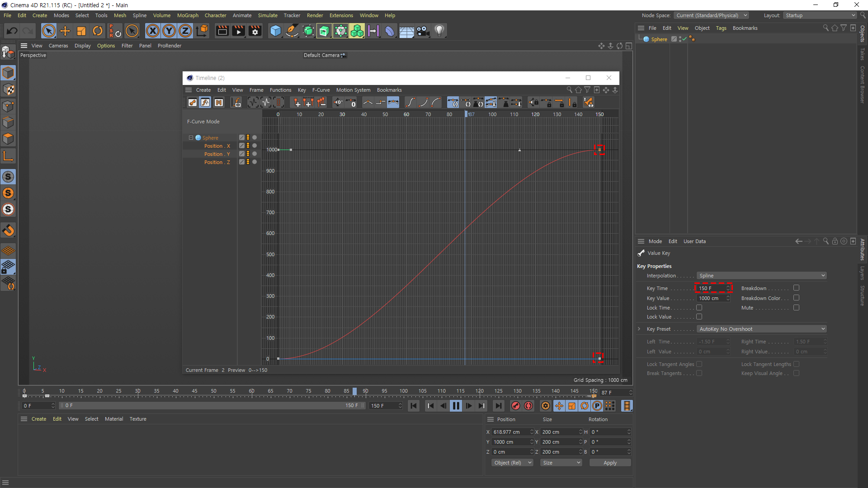Pause the animation playback
The width and height of the screenshot is (868, 488).
point(456,406)
